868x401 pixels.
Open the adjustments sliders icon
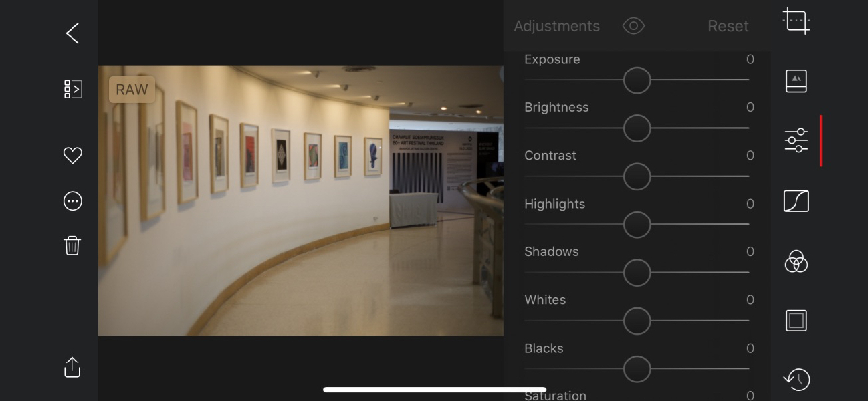pos(796,140)
